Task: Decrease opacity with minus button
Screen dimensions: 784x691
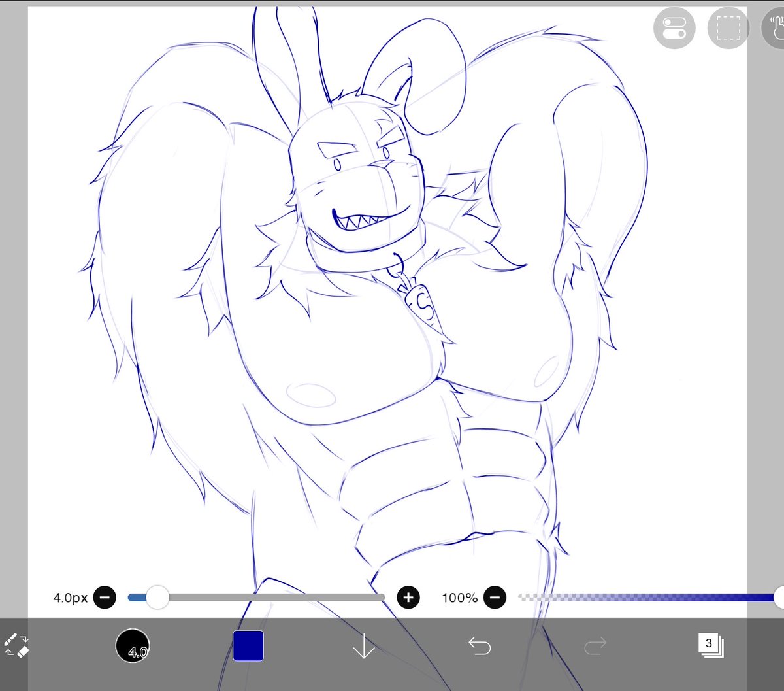Action: click(495, 597)
